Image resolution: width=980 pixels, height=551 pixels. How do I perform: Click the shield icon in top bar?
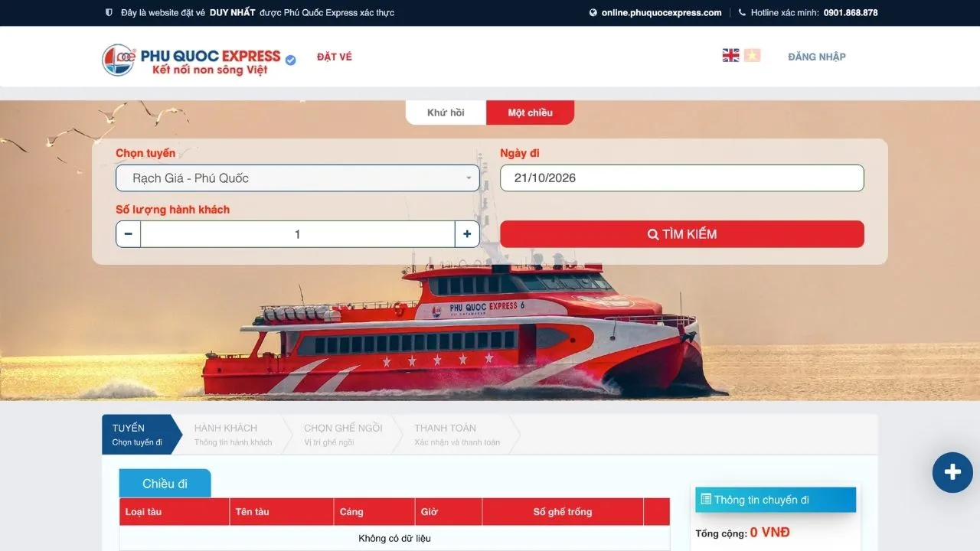[109, 12]
